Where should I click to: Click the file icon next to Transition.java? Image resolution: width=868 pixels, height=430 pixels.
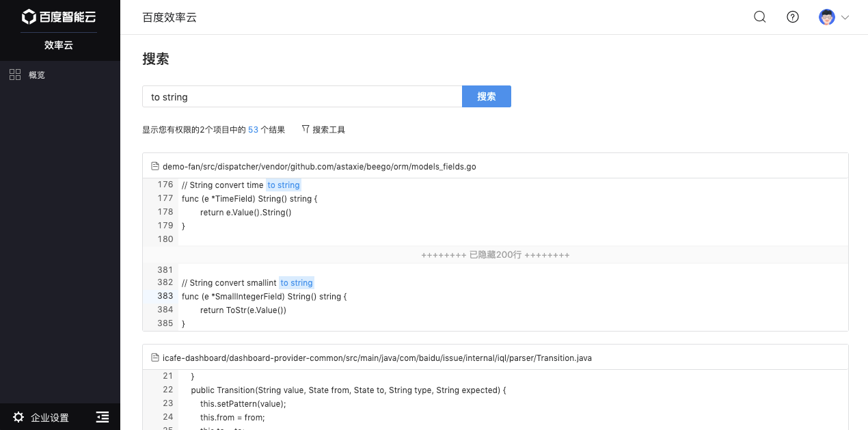click(154, 358)
